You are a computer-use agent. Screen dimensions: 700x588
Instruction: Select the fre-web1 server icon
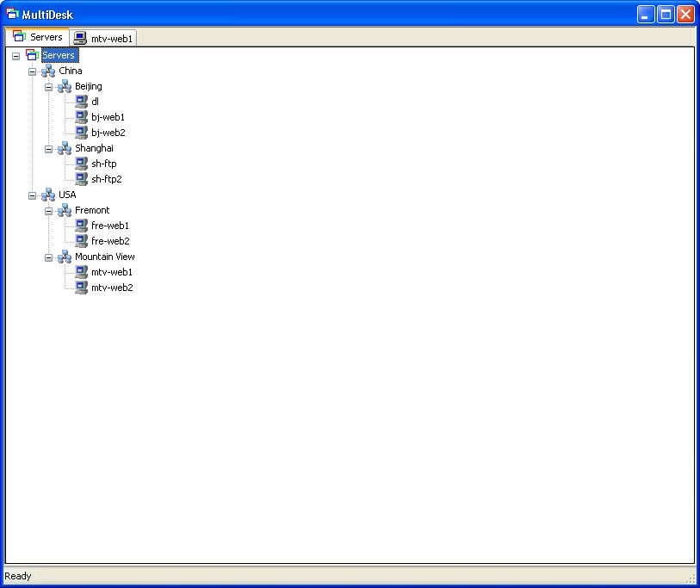[83, 226]
